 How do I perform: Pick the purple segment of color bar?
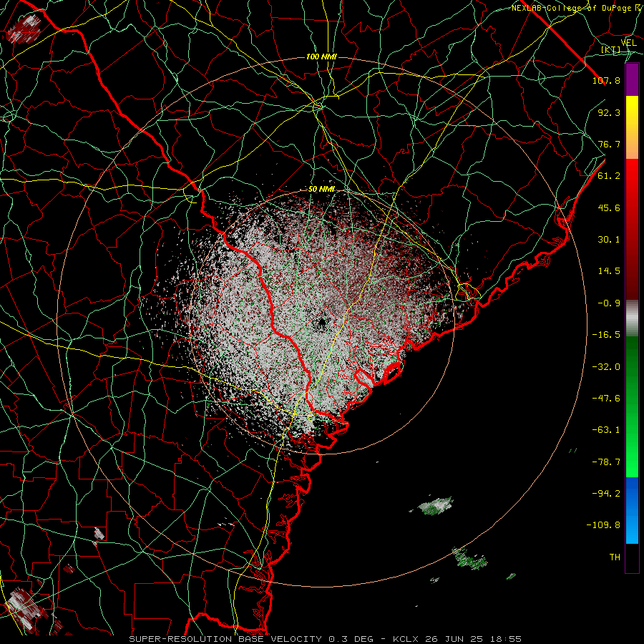coord(632,80)
